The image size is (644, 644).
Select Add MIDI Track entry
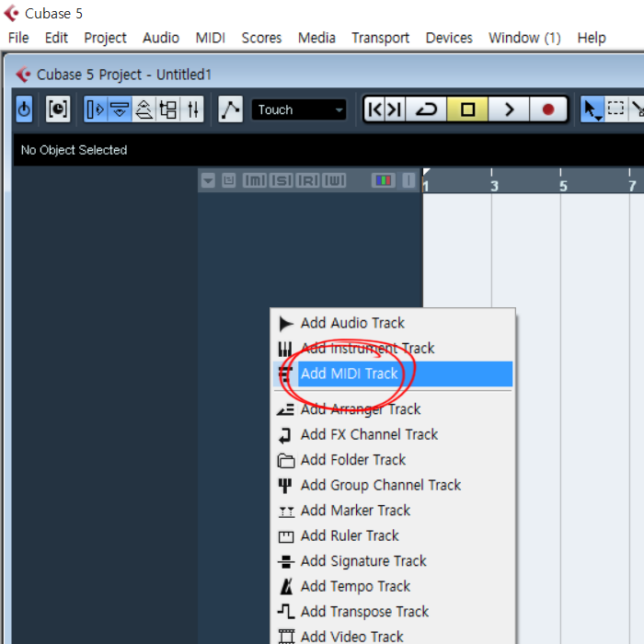tap(393, 374)
